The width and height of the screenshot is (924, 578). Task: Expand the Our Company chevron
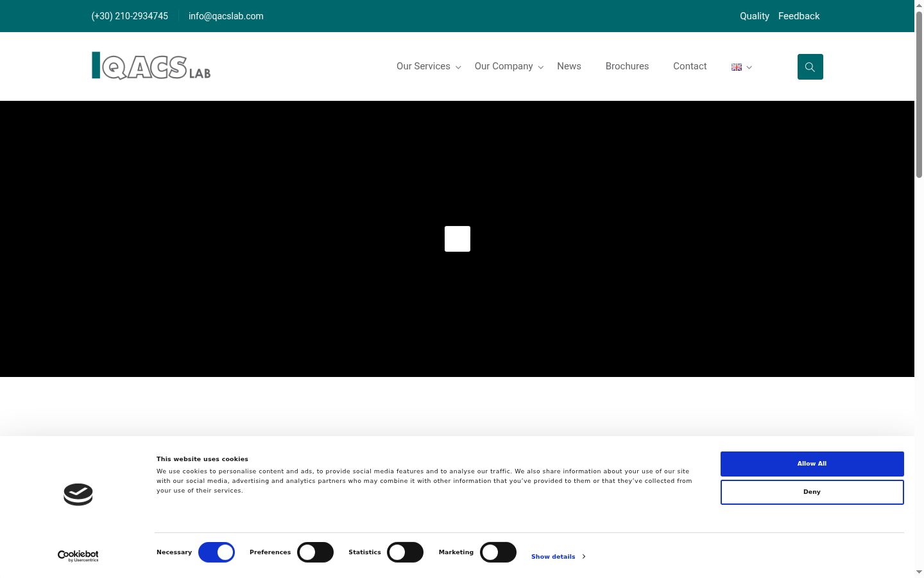point(541,67)
